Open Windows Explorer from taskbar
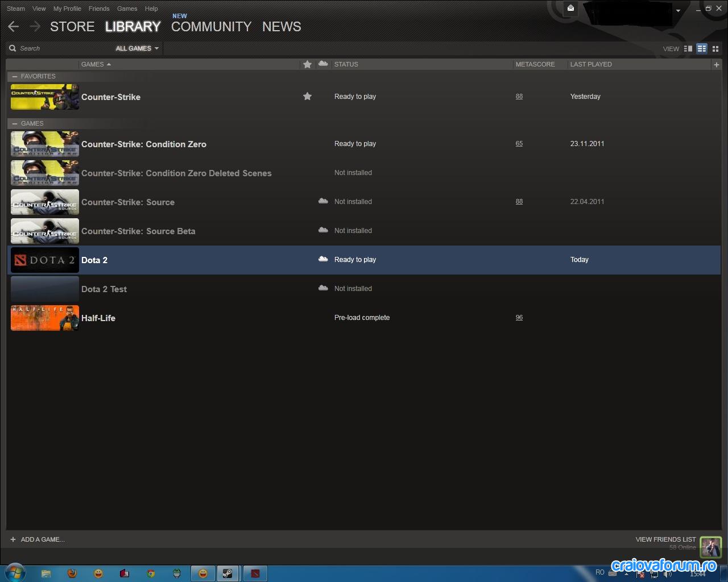The height and width of the screenshot is (582, 728). 46,573
